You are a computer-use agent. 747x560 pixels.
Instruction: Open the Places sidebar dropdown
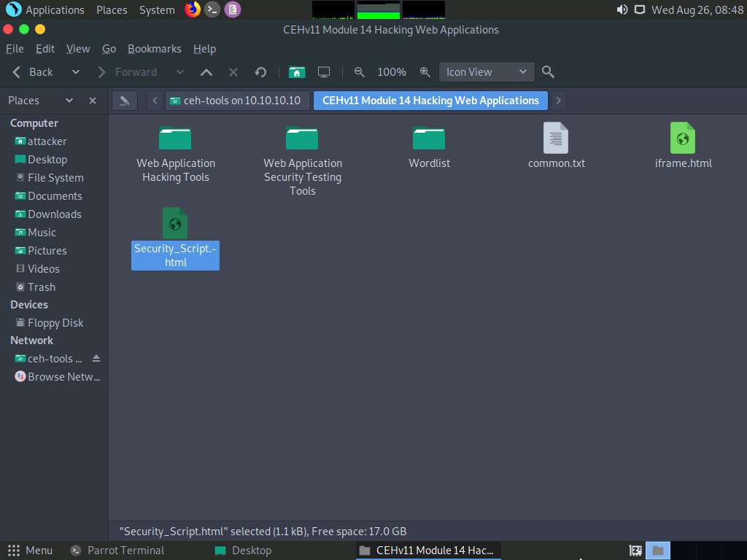click(x=69, y=100)
